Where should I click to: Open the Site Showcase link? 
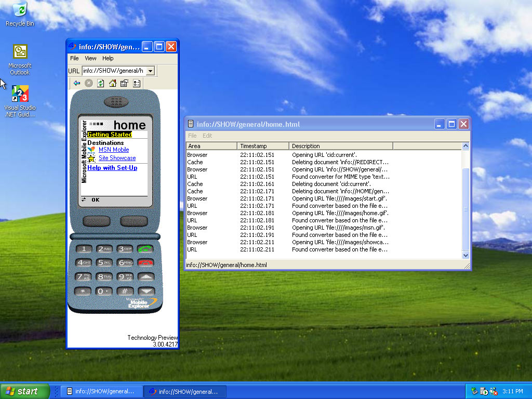pos(117,158)
